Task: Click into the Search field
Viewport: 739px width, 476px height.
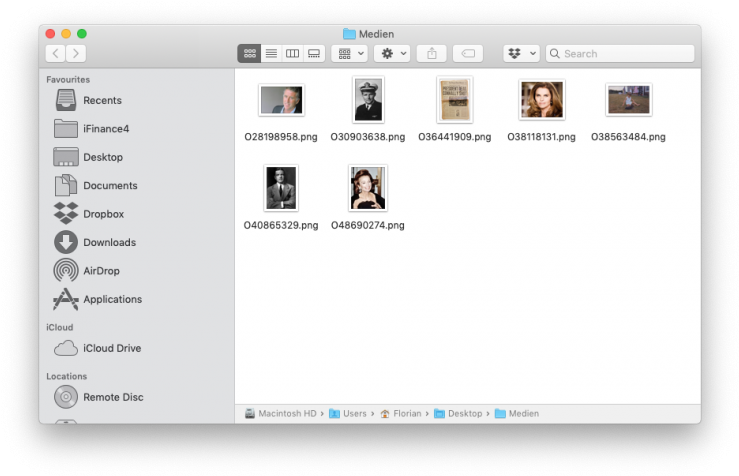Action: [x=620, y=54]
